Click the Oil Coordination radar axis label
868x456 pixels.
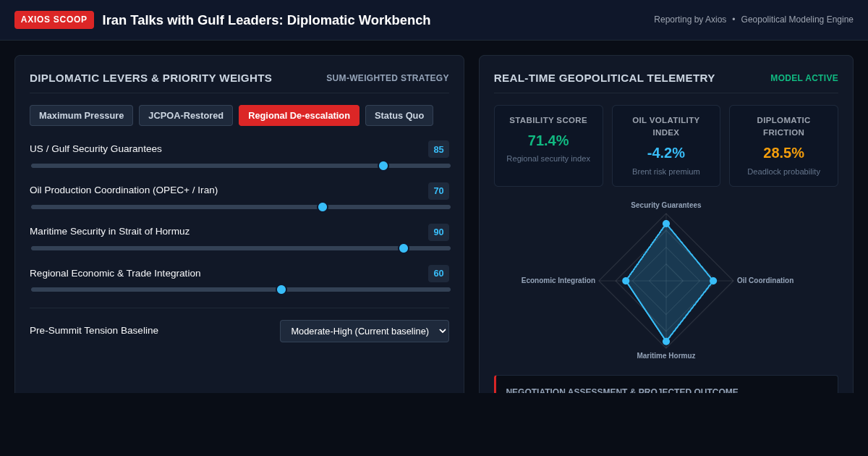click(765, 281)
